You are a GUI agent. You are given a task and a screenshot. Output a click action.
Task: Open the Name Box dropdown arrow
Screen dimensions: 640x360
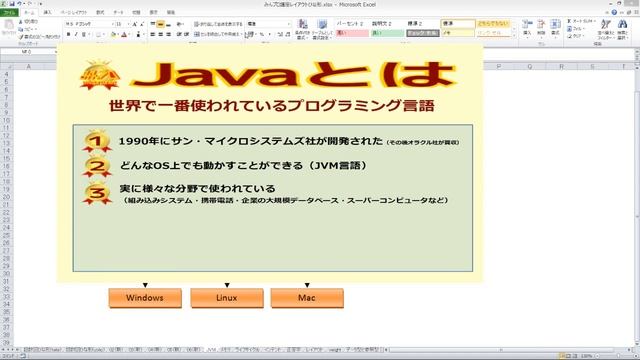(x=56, y=52)
